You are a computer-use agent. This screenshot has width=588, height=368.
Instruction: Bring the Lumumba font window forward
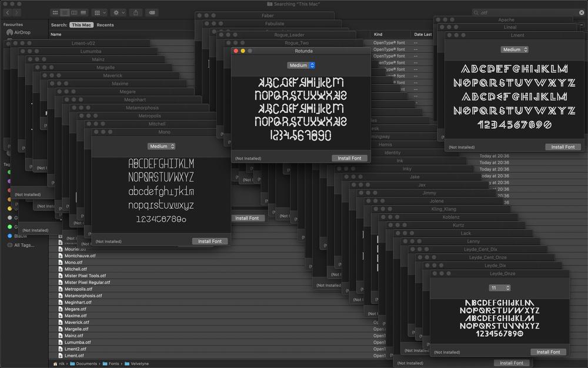[x=91, y=51]
